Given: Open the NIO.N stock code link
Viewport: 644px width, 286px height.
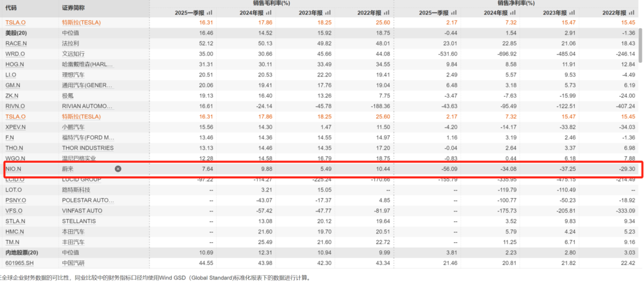Looking at the screenshot, I should [13, 169].
